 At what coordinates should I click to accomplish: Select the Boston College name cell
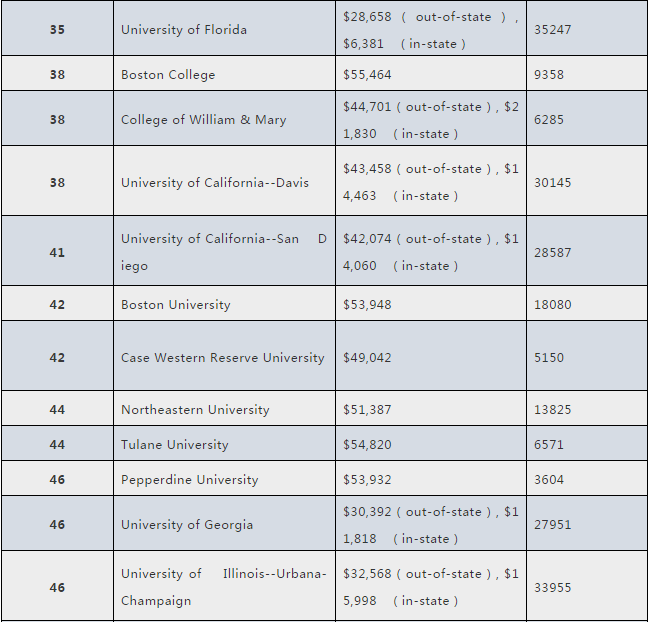[168, 75]
